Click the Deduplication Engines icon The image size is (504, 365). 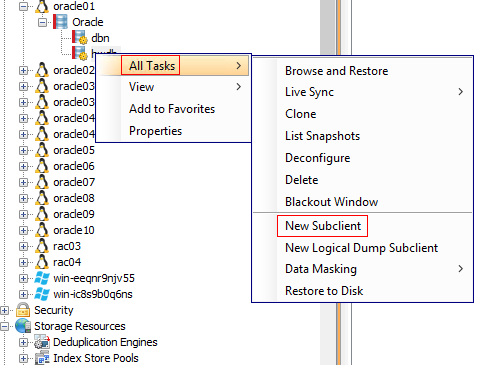click(x=42, y=342)
